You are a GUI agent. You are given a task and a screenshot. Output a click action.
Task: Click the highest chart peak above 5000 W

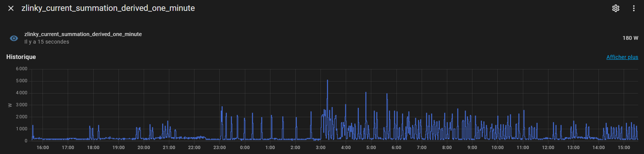click(327, 80)
